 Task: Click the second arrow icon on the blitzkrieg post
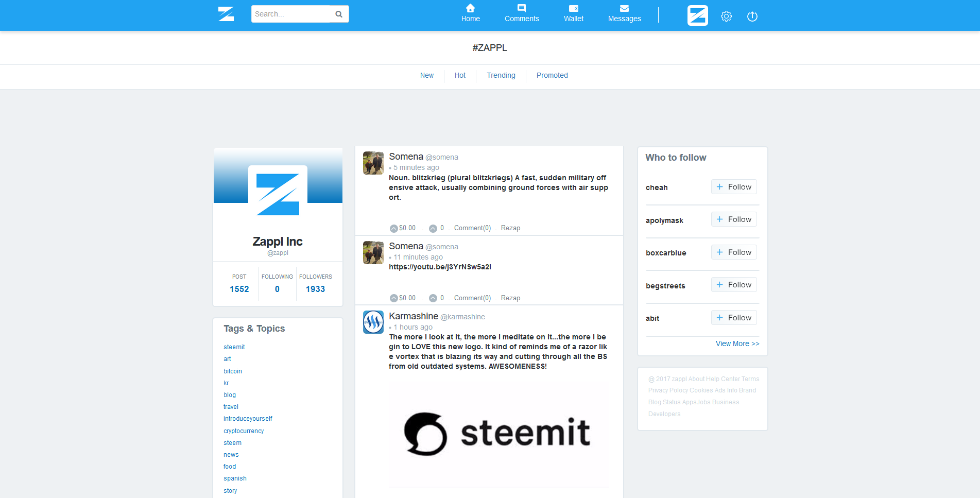tap(433, 228)
